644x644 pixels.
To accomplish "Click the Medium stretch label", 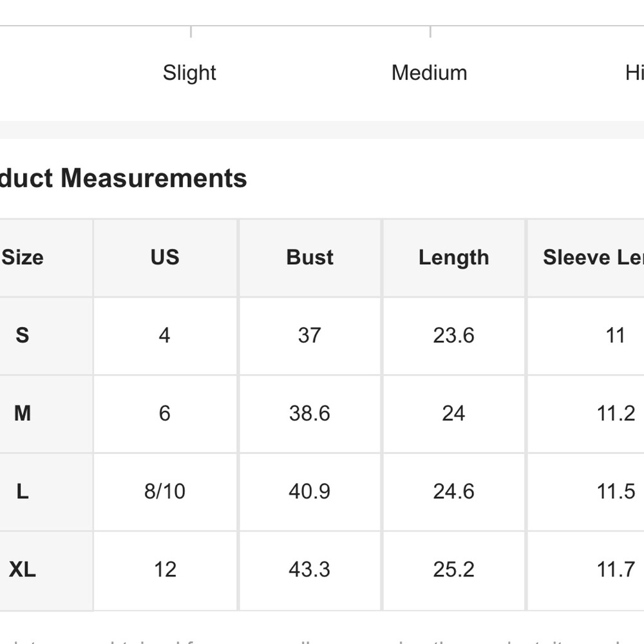I will (429, 73).
